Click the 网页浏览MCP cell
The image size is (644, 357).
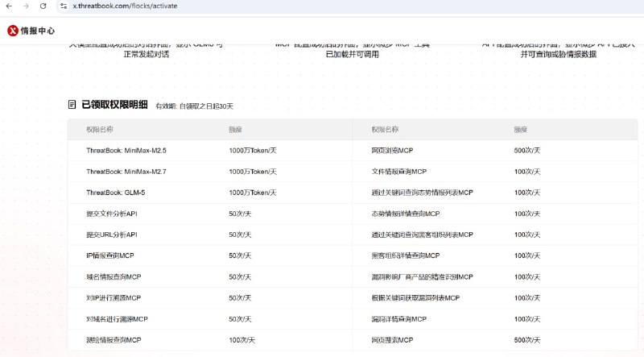coord(392,151)
